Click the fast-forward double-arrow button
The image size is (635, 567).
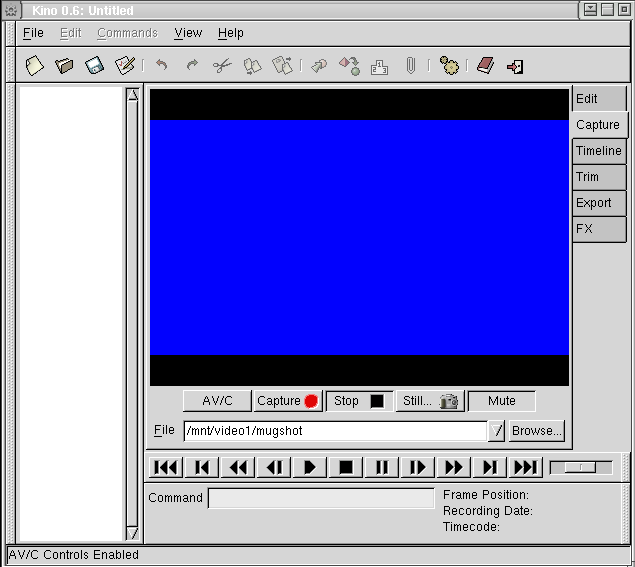454,467
